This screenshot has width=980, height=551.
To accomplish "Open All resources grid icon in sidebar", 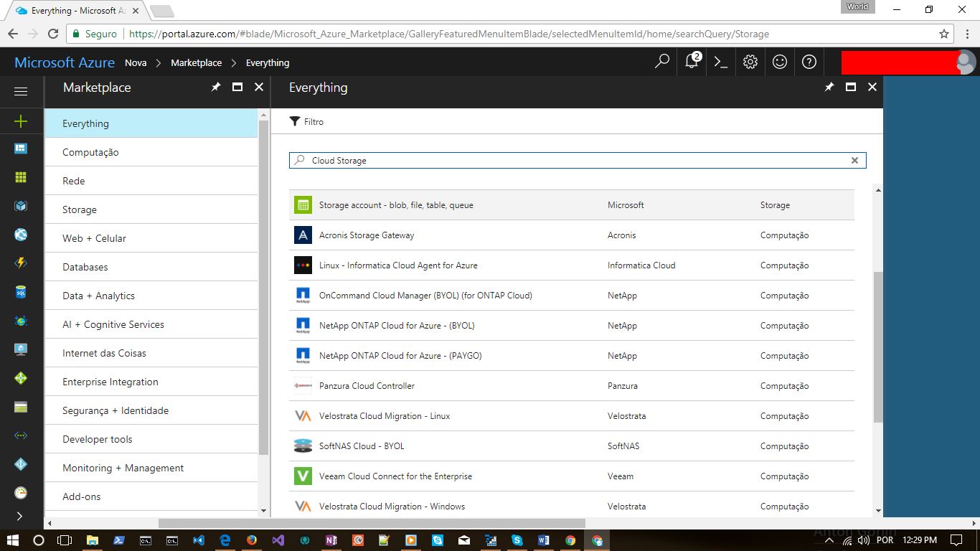I will 21,177.
